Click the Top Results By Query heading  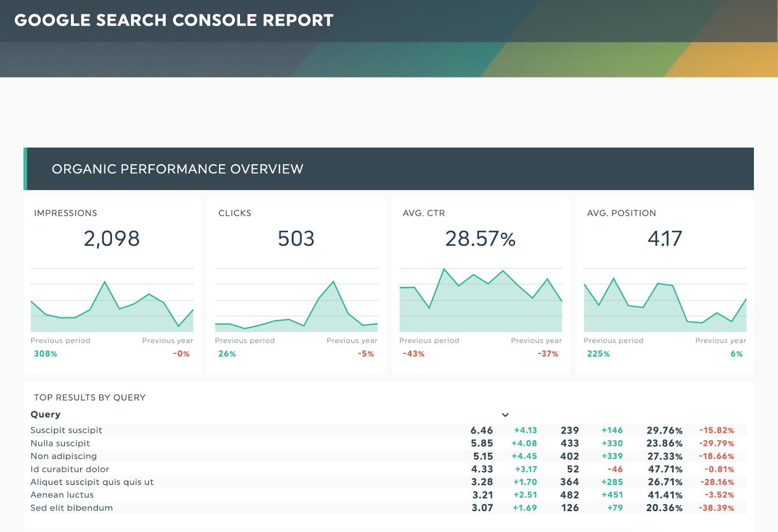point(90,397)
